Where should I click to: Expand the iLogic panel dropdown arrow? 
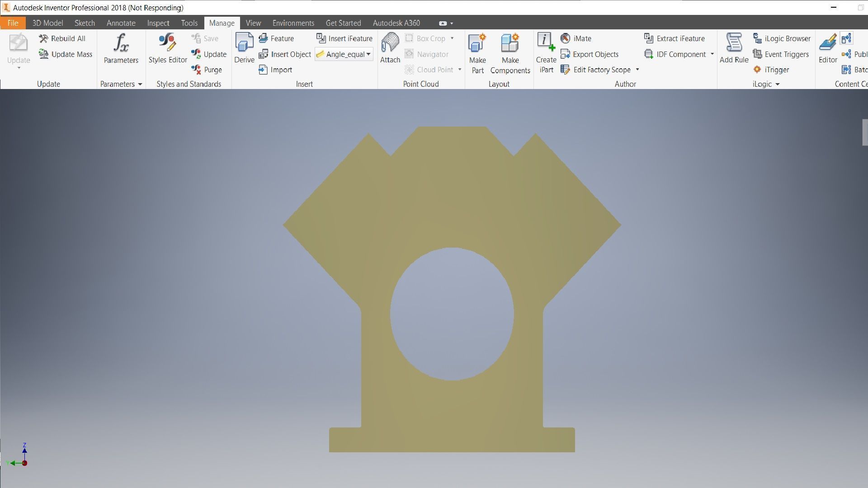[x=778, y=84]
